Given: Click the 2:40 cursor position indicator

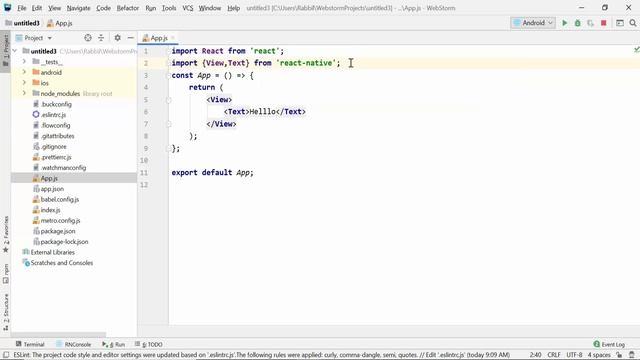Looking at the screenshot, I should 536,355.
